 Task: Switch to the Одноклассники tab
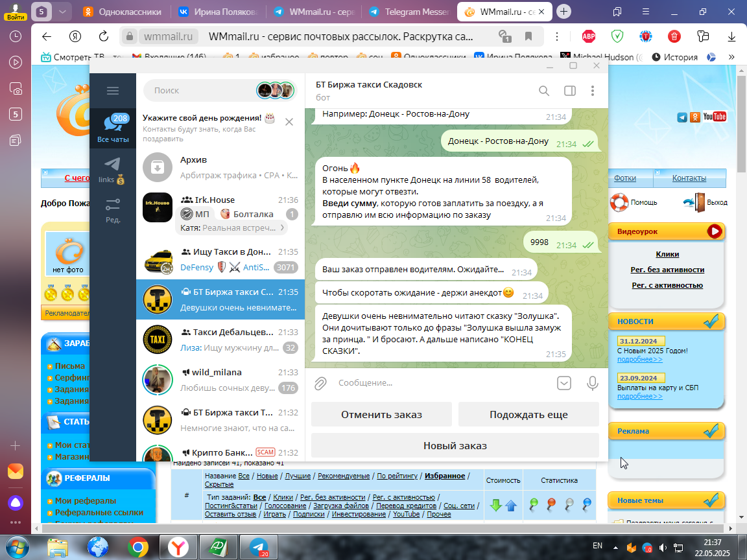(122, 12)
